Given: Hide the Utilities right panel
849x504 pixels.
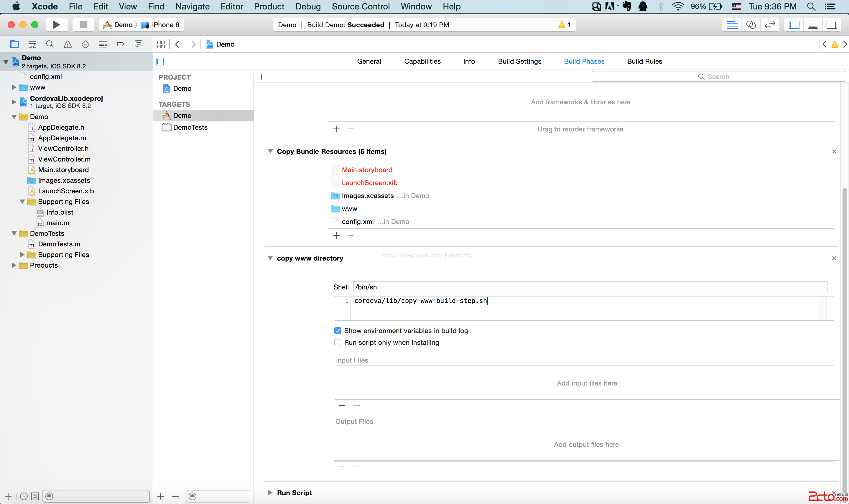Looking at the screenshot, I should pyautogui.click(x=832, y=25).
